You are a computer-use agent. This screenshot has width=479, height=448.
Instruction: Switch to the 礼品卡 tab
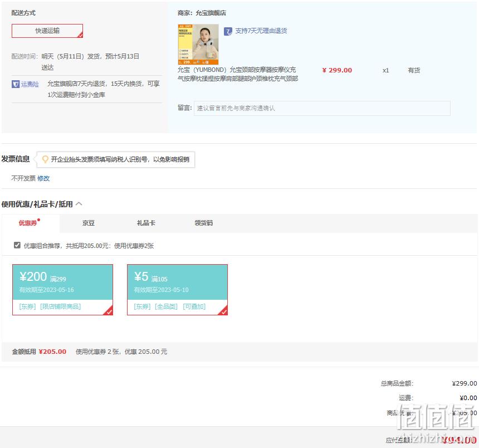click(x=146, y=223)
